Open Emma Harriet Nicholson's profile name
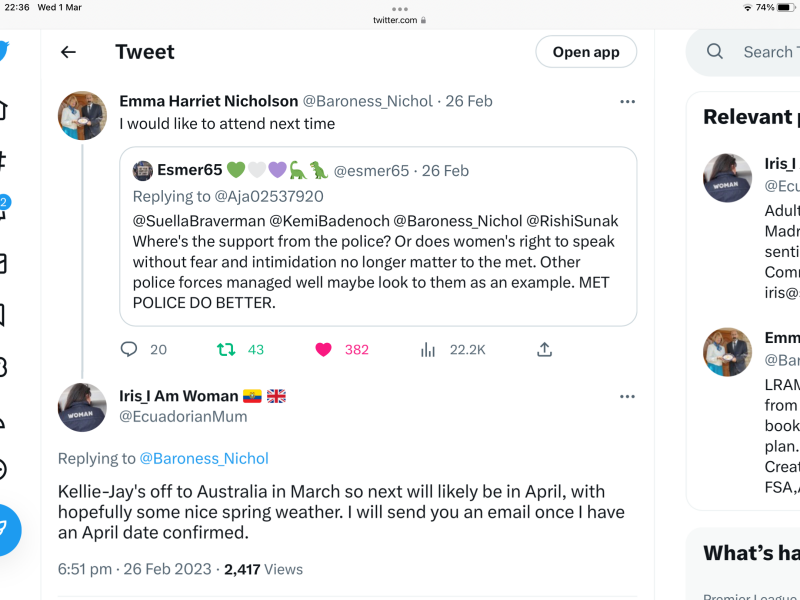800x600 pixels. [x=208, y=101]
